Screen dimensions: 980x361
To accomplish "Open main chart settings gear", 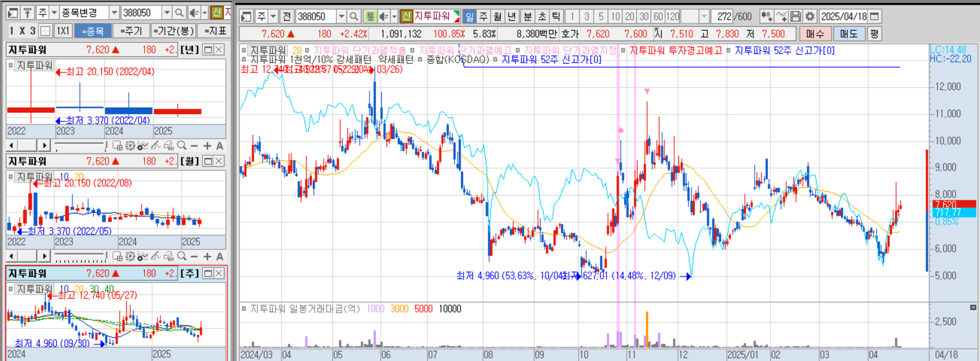I will coord(809,17).
